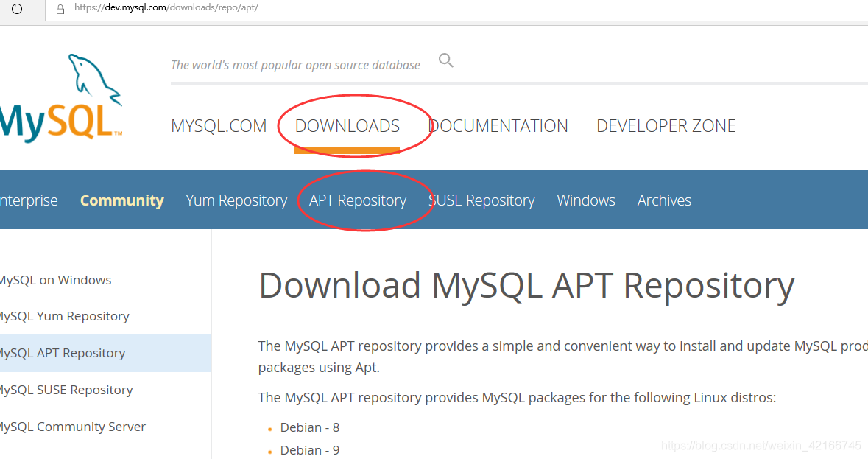
Task: Select Enterprise in the blue submenu
Action: pyautogui.click(x=28, y=200)
